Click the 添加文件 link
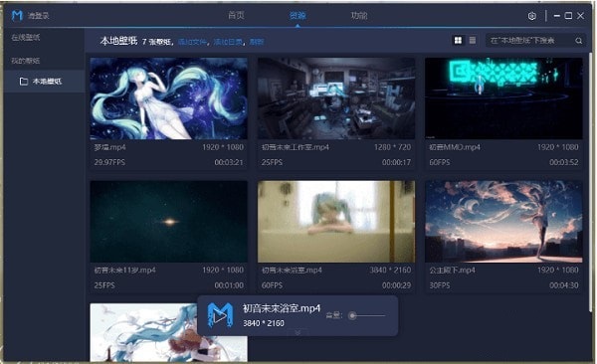The height and width of the screenshot is (364, 597). point(192,42)
